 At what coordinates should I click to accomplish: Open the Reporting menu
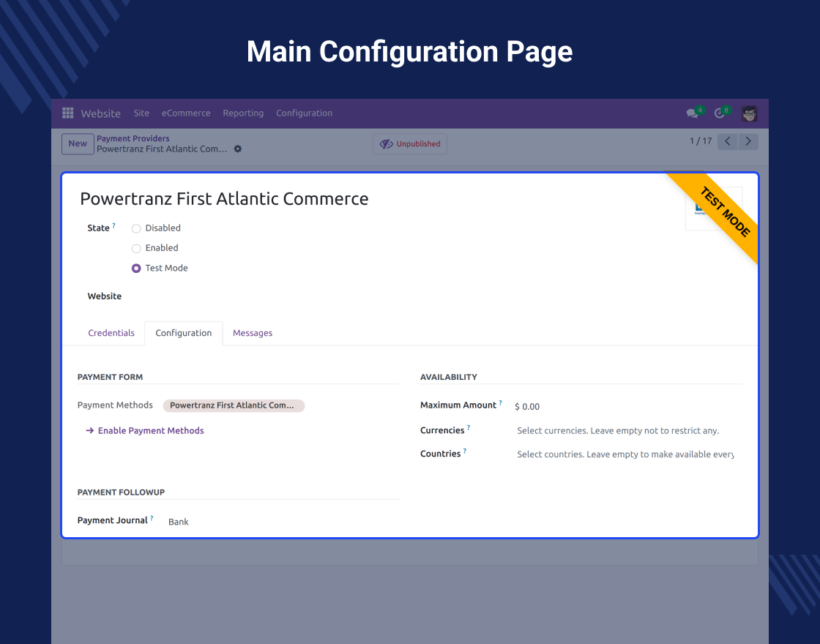(243, 113)
